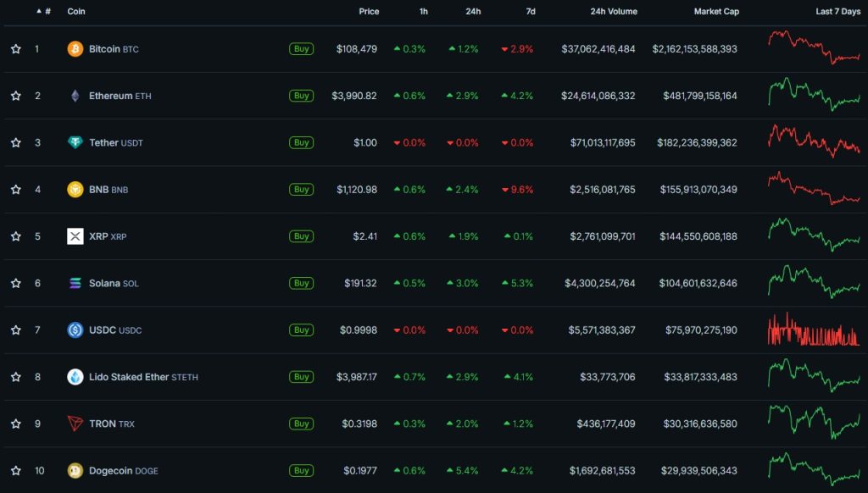The height and width of the screenshot is (493, 868).
Task: Select the Ethereum logo icon
Action: pyautogui.click(x=76, y=95)
